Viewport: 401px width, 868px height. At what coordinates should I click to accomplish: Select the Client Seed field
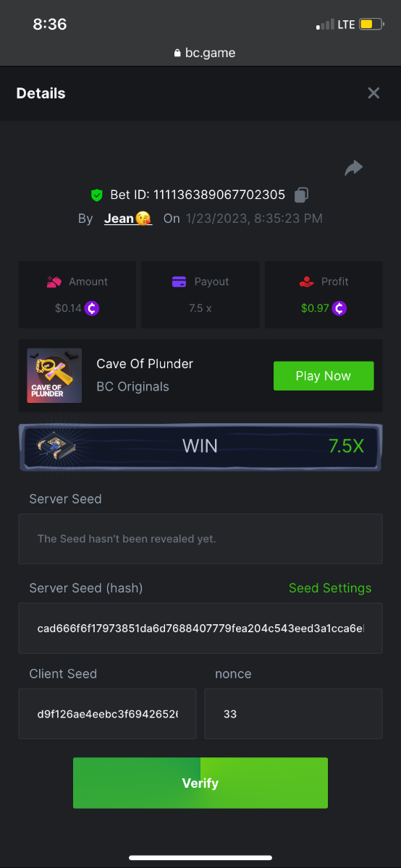tap(107, 714)
